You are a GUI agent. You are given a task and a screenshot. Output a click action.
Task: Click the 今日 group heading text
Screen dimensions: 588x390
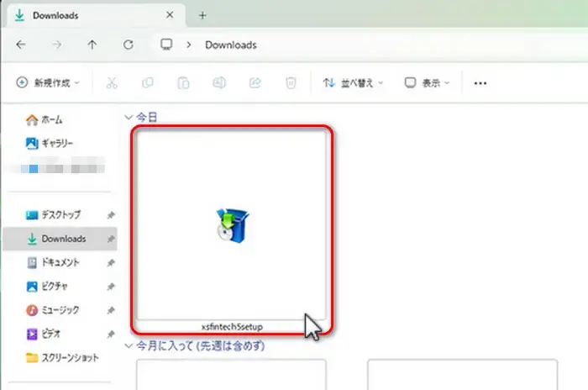[x=147, y=117]
